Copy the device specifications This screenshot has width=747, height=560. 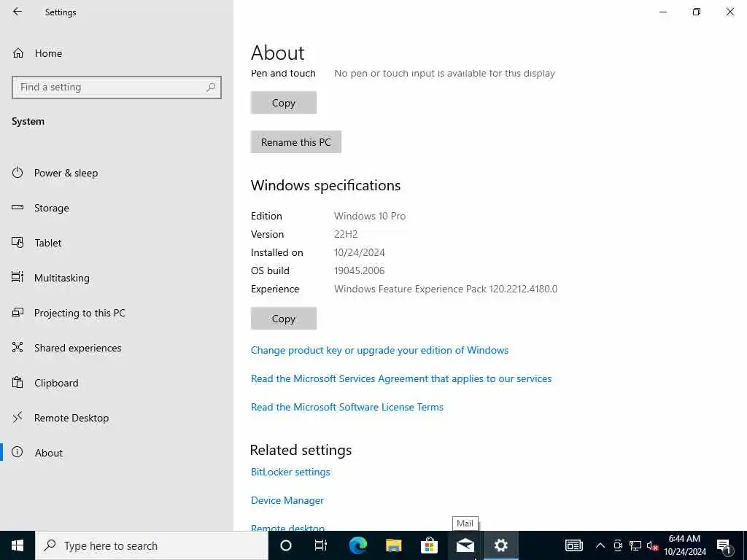click(x=284, y=103)
